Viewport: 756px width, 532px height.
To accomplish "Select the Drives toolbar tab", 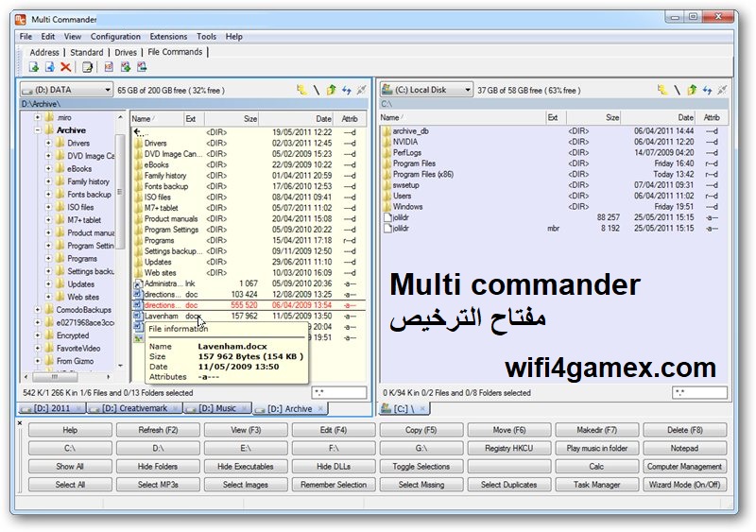I will tap(126, 52).
